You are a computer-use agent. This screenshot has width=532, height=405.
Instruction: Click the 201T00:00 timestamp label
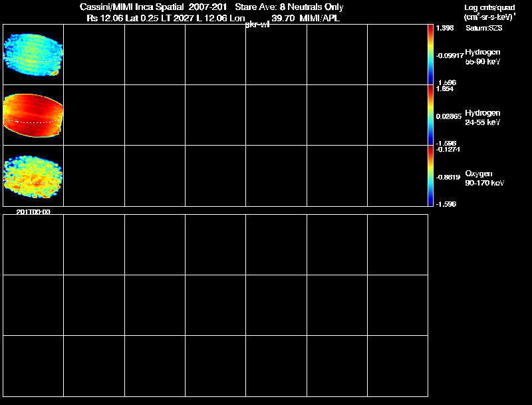tap(33, 211)
